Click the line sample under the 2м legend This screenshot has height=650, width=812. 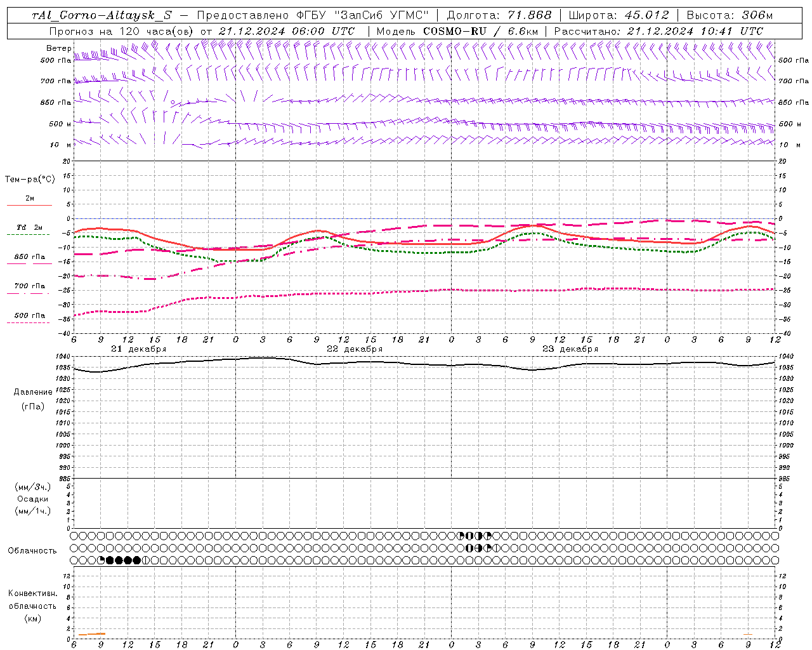point(29,206)
